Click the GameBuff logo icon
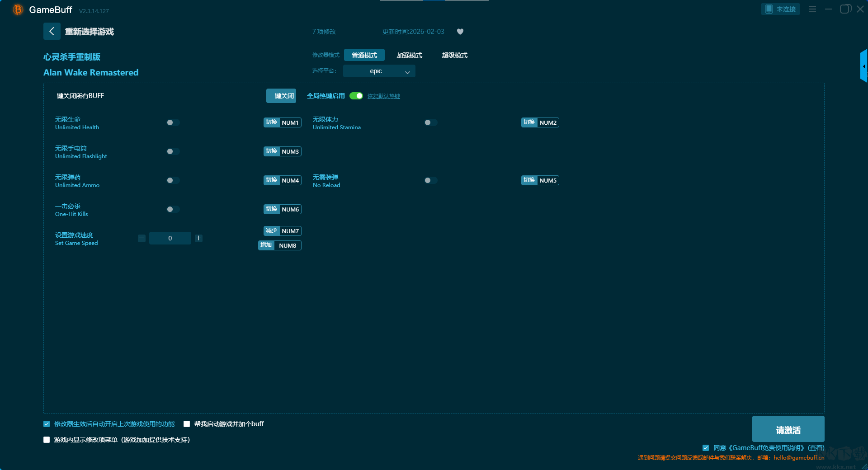The height and width of the screenshot is (470, 868). click(18, 9)
